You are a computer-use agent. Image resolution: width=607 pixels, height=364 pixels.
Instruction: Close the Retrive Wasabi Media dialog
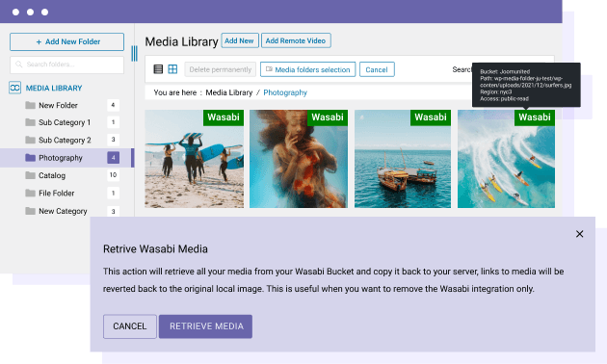click(579, 234)
